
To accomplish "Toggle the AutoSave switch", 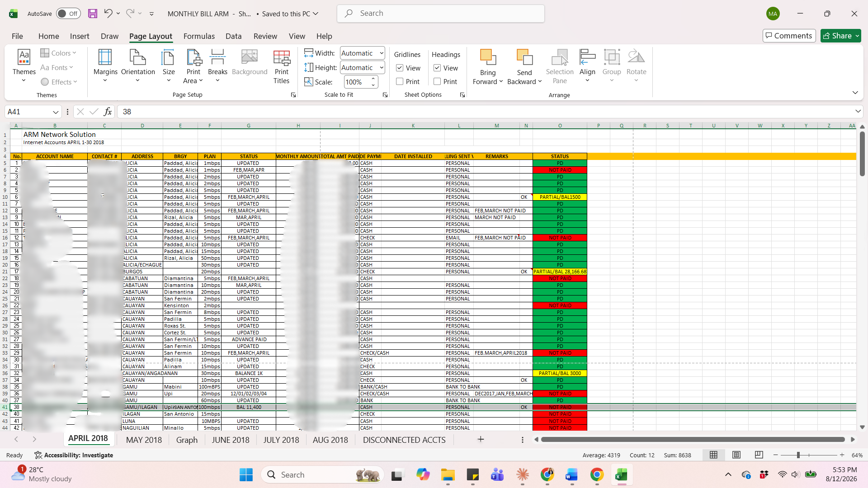I will [x=68, y=14].
